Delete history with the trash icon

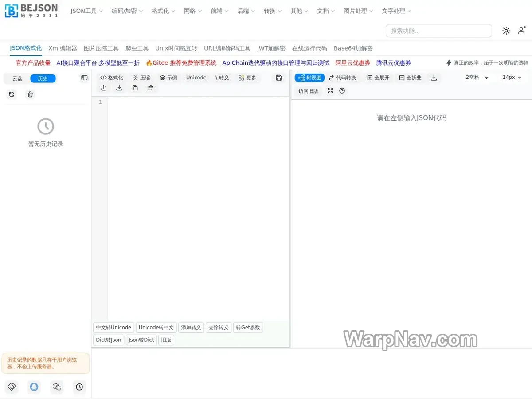coord(30,94)
